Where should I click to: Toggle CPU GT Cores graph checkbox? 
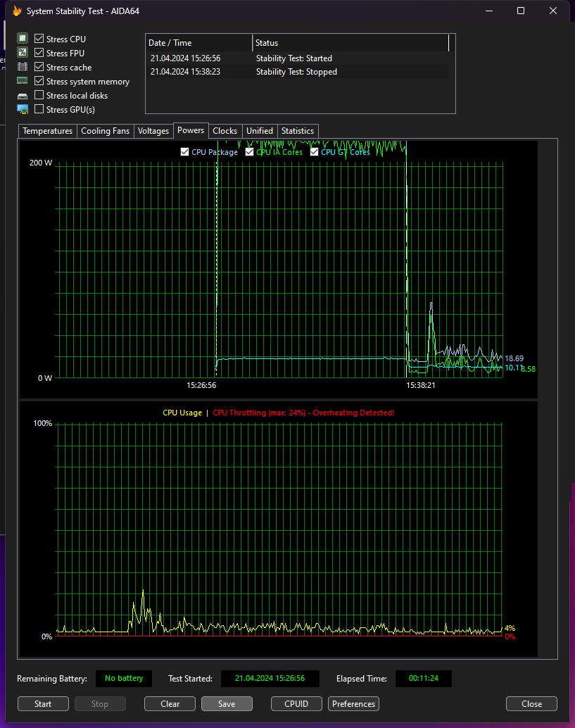coord(314,152)
